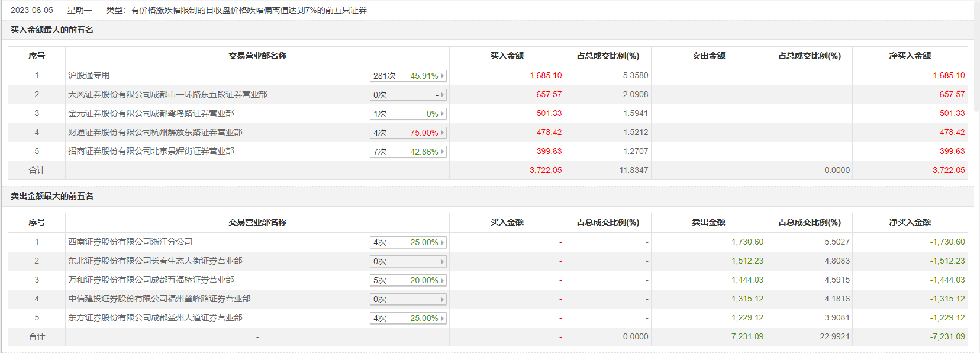Open 招商证券北京景辉街证券营业部 link
Viewport: 980px width, 353px height.
point(151,151)
